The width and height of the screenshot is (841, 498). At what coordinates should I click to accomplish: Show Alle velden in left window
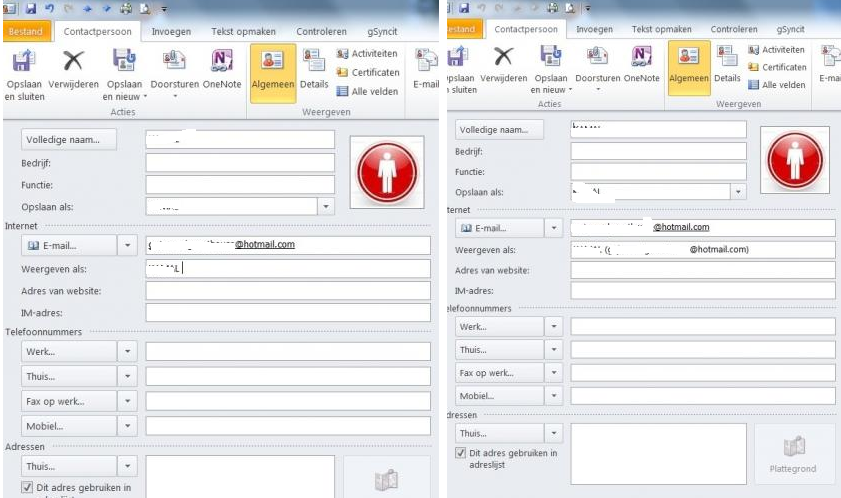tap(367, 91)
